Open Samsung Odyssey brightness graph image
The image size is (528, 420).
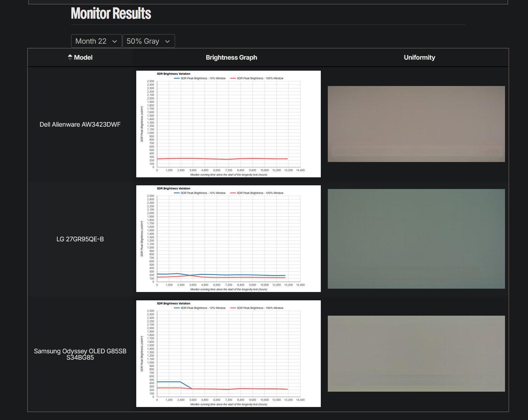(x=229, y=354)
